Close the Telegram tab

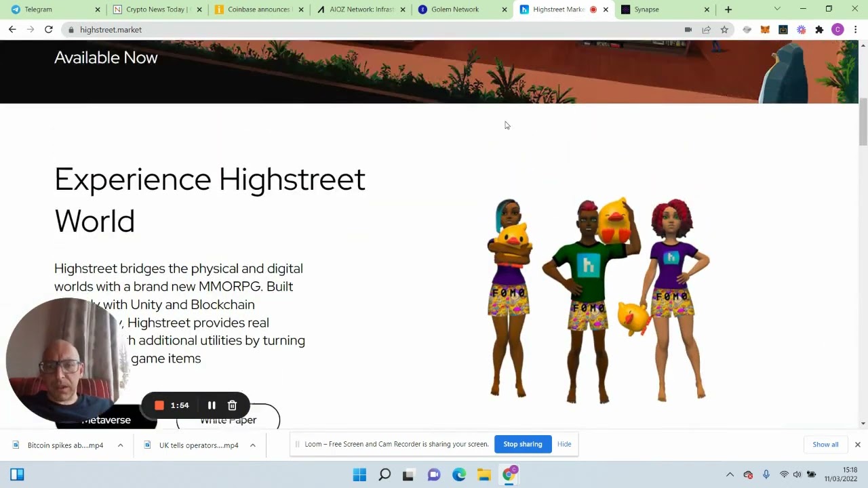[98, 9]
